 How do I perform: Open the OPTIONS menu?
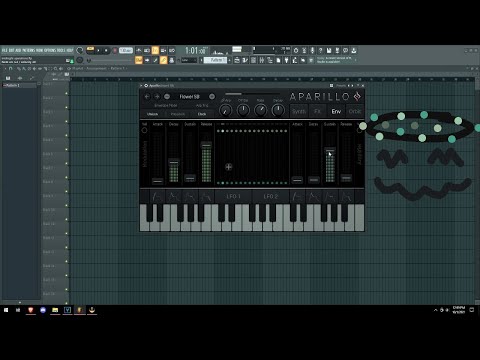point(50,50)
